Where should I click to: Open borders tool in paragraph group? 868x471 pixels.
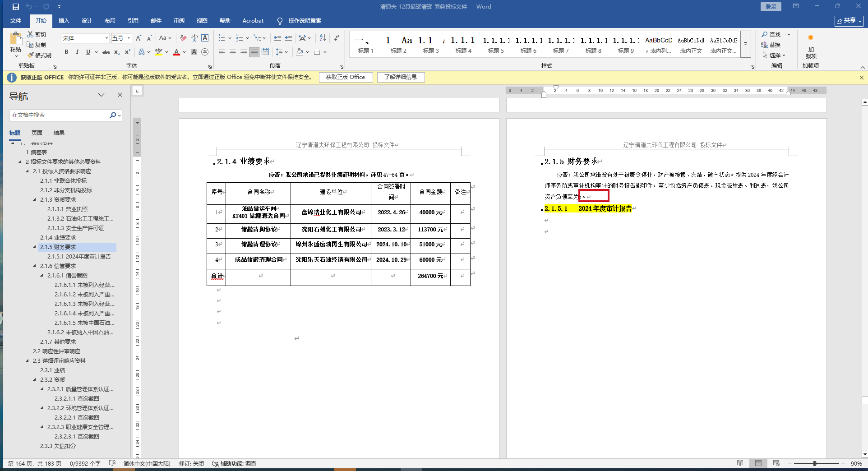[x=317, y=52]
